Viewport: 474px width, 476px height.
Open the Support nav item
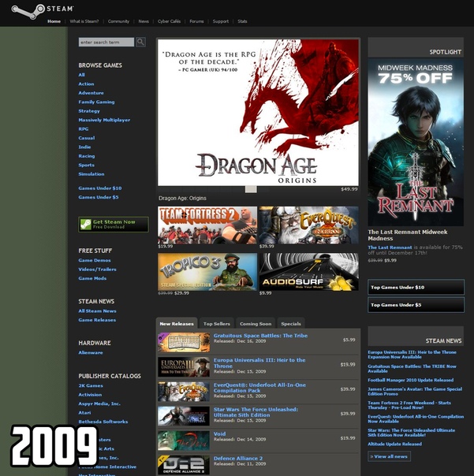[x=221, y=21]
